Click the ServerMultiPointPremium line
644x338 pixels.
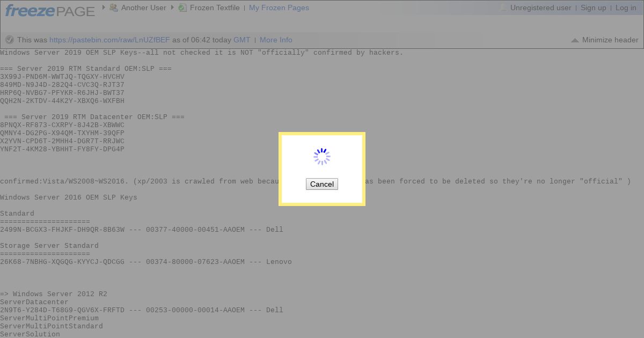(x=49, y=318)
